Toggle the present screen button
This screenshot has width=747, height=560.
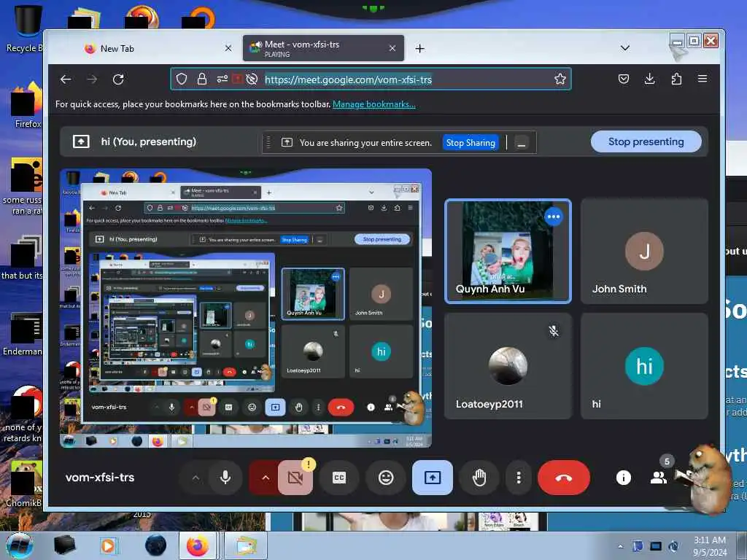click(433, 478)
